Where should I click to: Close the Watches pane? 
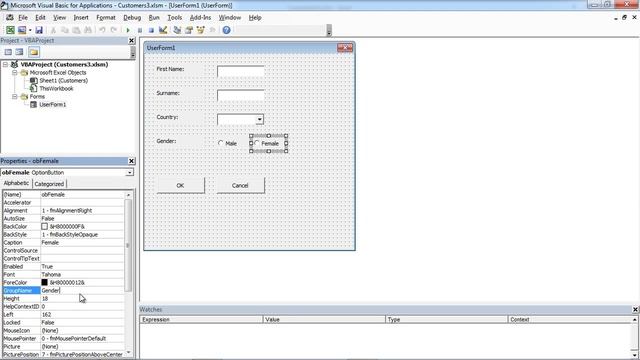point(635,309)
